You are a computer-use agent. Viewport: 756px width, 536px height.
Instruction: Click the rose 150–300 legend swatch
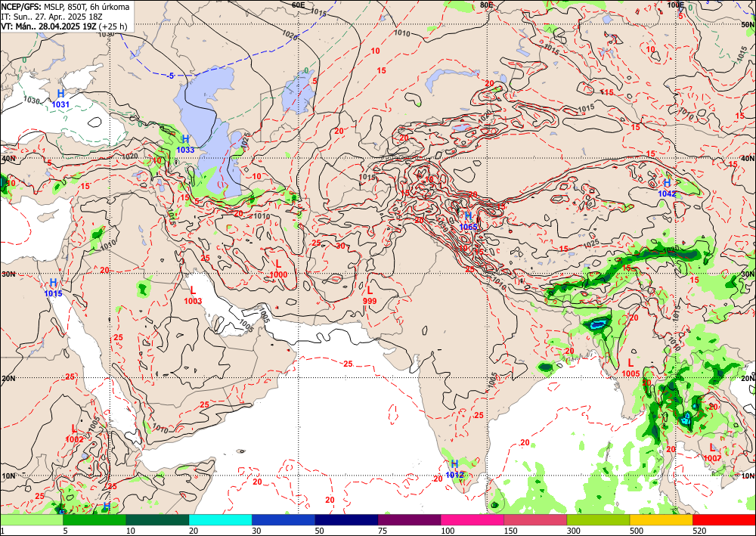coord(535,519)
